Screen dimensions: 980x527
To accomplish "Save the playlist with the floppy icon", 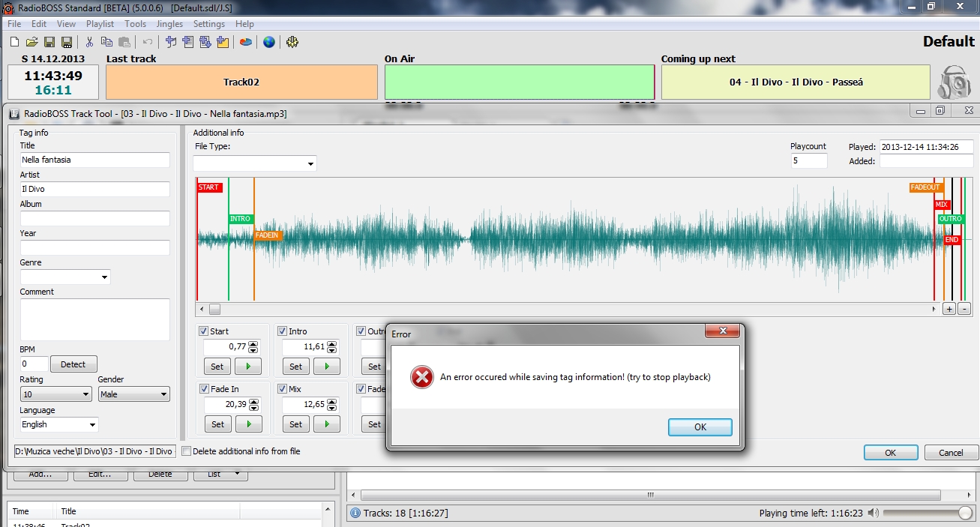I will point(49,42).
